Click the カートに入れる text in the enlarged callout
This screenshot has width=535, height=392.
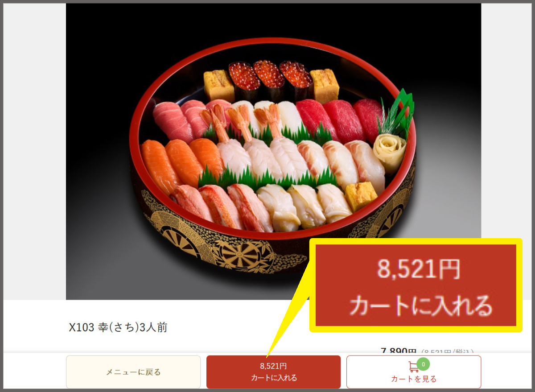pos(421,306)
